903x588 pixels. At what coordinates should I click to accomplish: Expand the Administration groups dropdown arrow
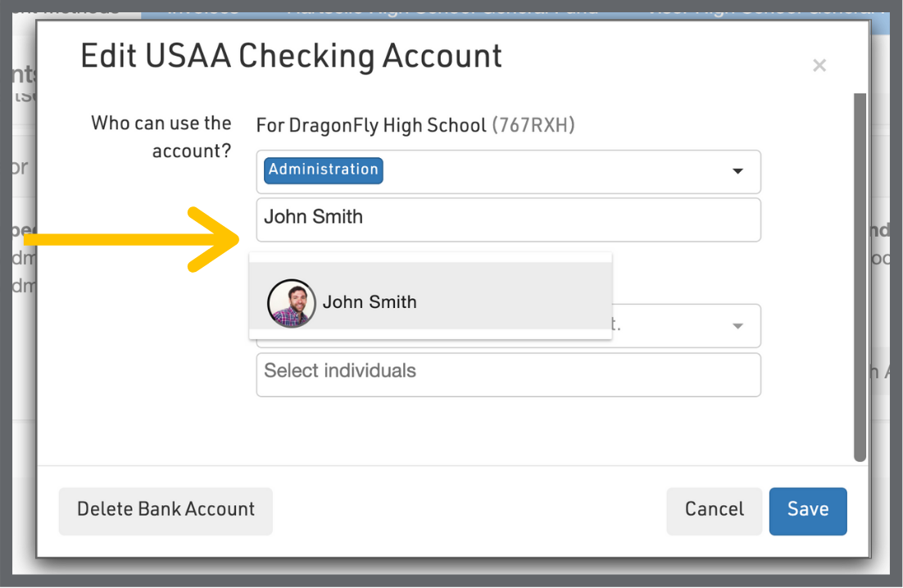737,171
